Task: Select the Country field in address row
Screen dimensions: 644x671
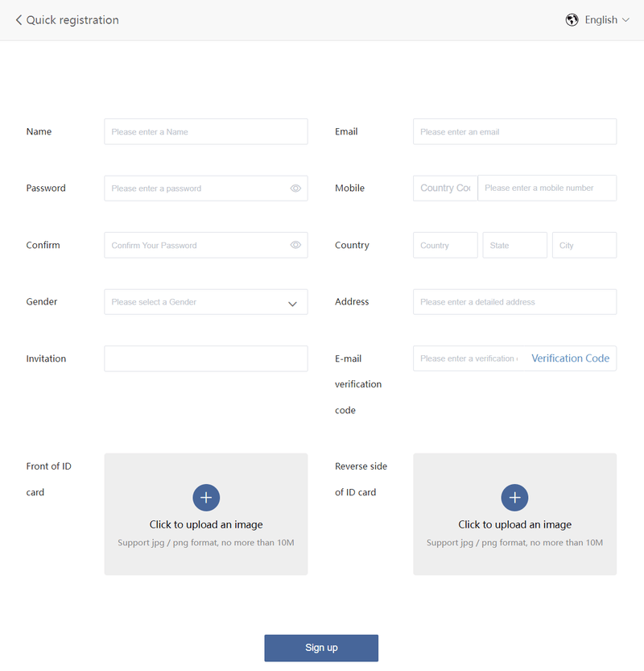Action: [445, 245]
